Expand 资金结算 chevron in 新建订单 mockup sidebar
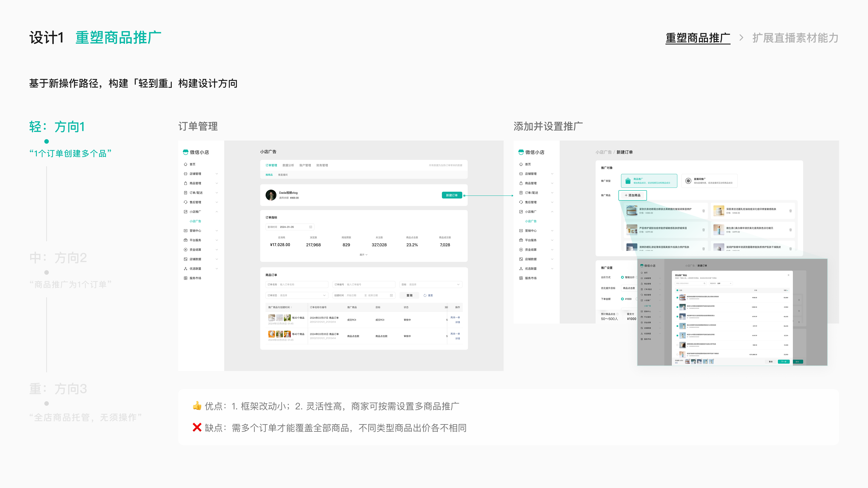 (552, 250)
